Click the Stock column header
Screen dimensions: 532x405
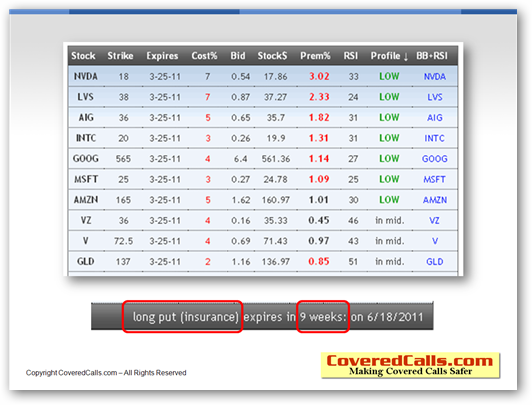[x=83, y=56]
